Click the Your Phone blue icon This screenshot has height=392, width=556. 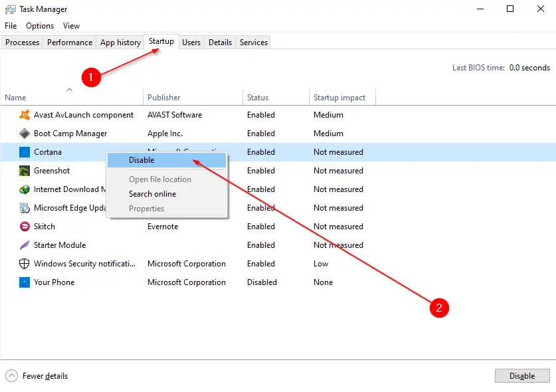click(25, 282)
